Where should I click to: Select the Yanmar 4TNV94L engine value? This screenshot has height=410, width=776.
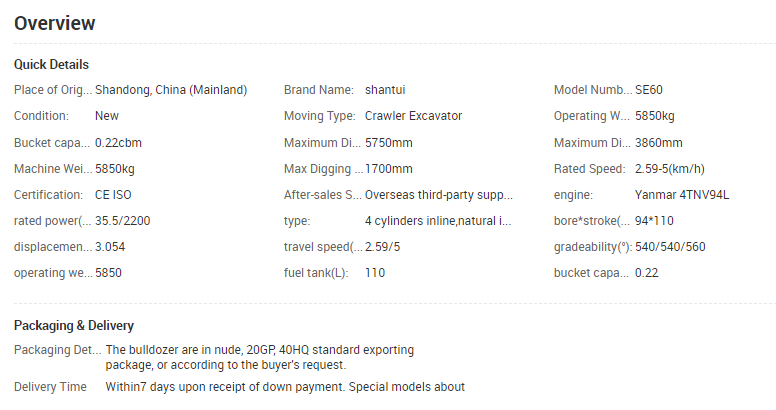(x=682, y=195)
